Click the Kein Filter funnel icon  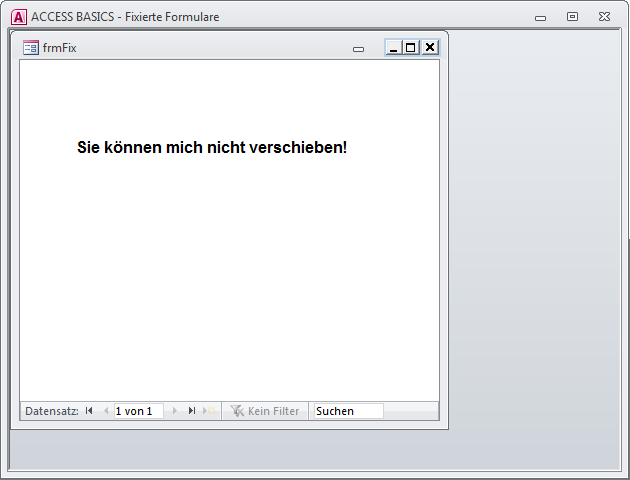[237, 411]
